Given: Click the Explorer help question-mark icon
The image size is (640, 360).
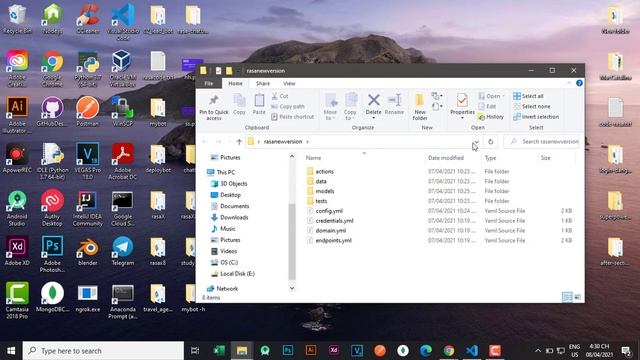Looking at the screenshot, I should coord(579,83).
